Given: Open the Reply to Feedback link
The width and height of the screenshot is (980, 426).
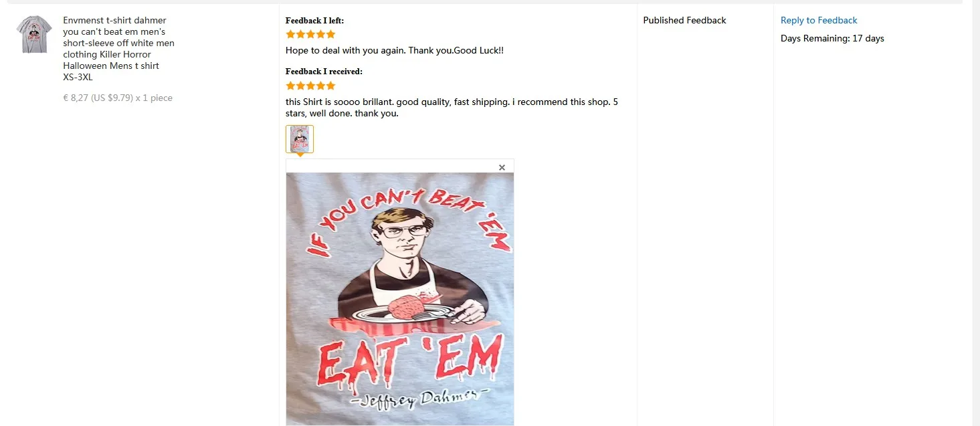Looking at the screenshot, I should pos(819,20).
